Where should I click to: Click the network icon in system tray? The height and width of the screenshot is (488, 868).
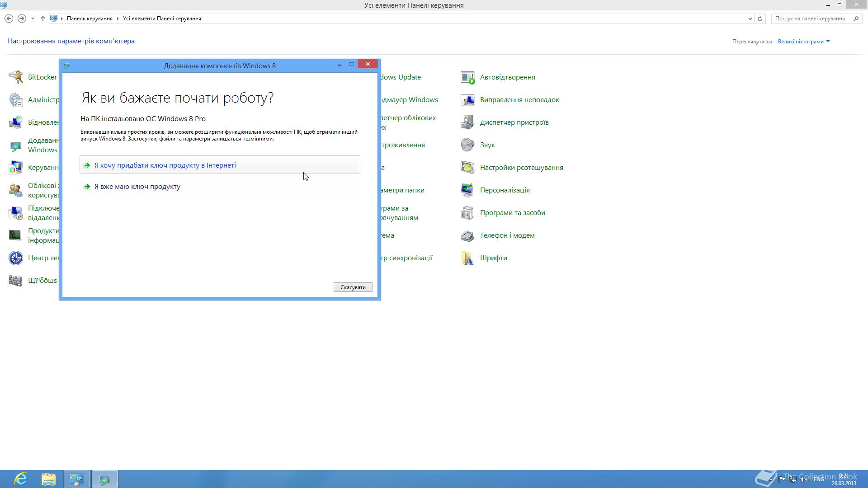click(x=793, y=479)
